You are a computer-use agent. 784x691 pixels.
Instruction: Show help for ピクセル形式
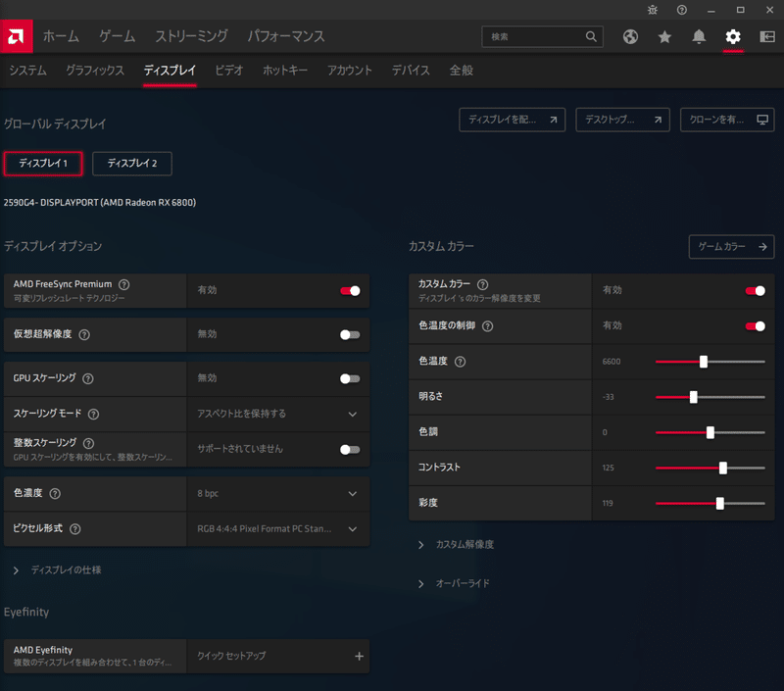75,529
